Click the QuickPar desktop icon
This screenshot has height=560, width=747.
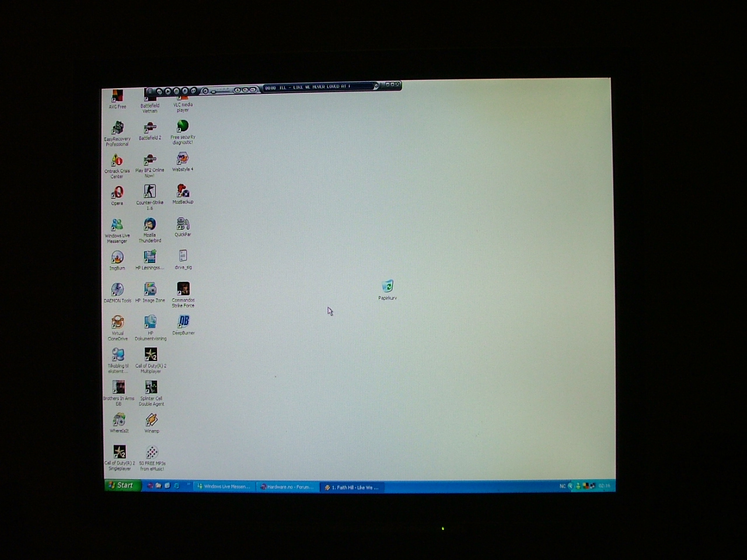(183, 228)
